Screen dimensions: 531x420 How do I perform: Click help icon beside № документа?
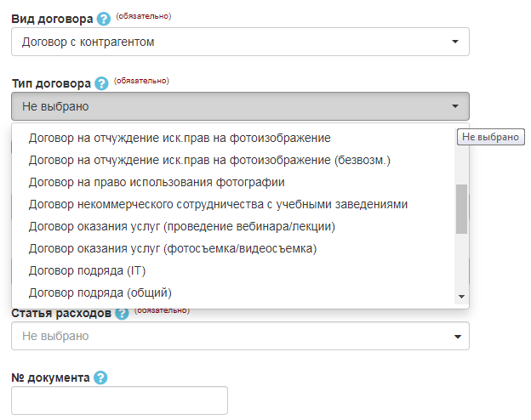coord(100,377)
